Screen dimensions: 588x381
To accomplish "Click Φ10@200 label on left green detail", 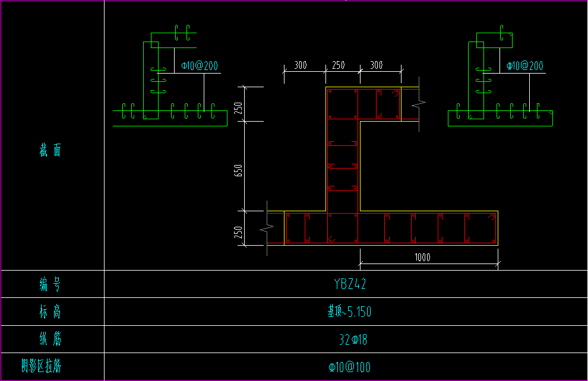I will pyautogui.click(x=200, y=66).
